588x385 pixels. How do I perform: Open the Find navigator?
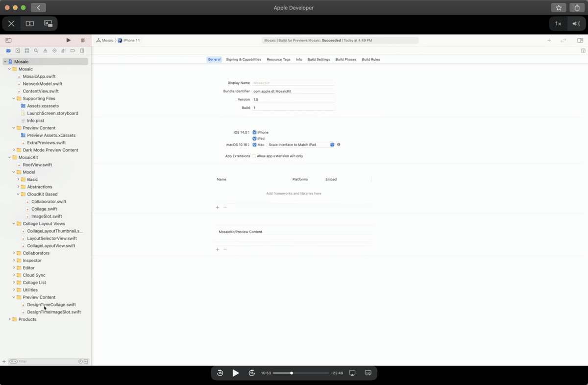[36, 50]
